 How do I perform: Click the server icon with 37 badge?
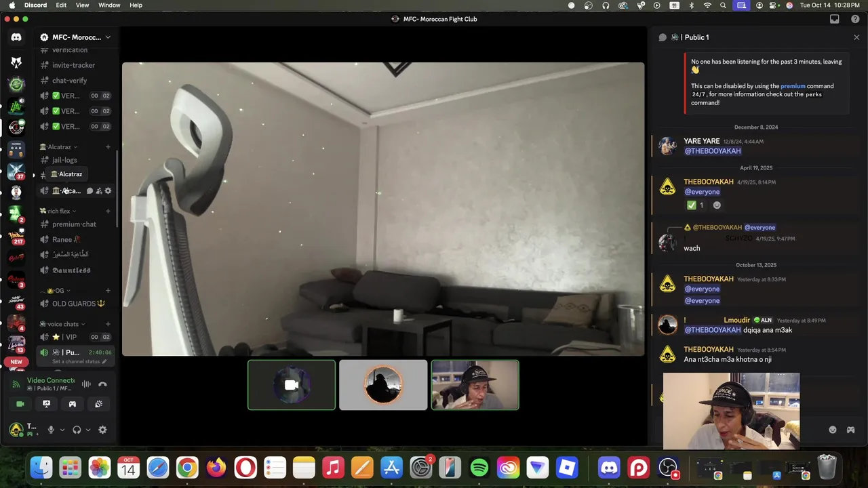click(16, 171)
